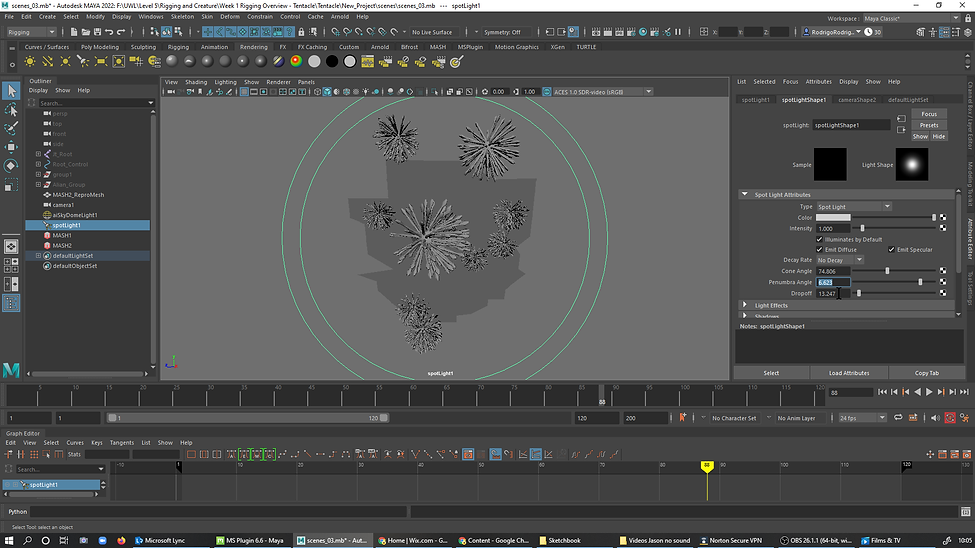Open the Workspace Maya Classic dropdown
975x548 pixels.
point(911,19)
